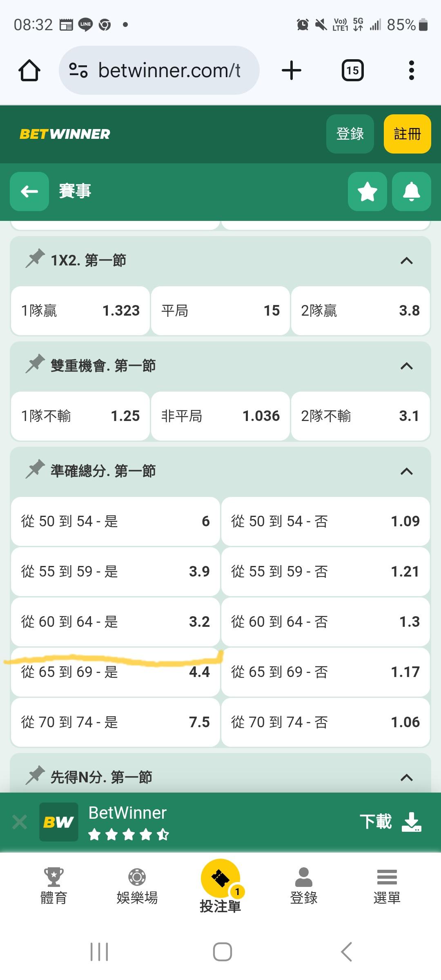Select the 1隊贏 1.323 odds
Image resolution: width=441 pixels, height=980 pixels.
click(x=80, y=311)
